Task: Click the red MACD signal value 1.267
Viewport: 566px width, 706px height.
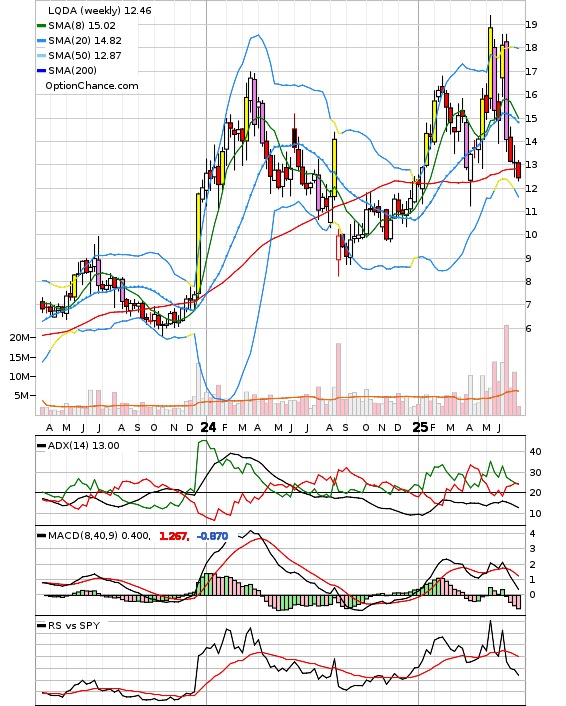Action: 174,536
